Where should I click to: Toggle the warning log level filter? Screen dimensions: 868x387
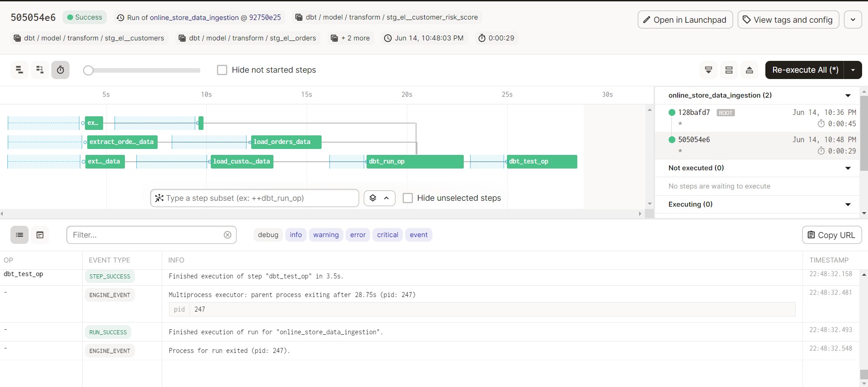[x=326, y=235]
